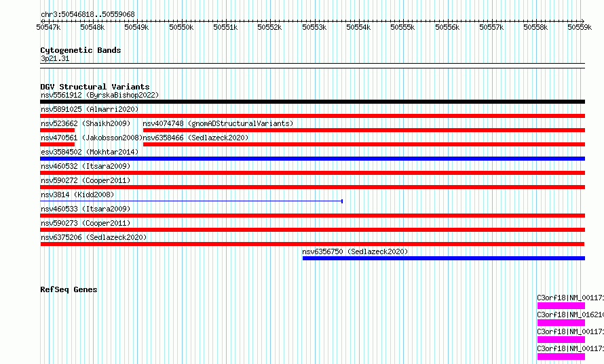
Task: Open nsv590273 (Cooper2011) label
Action: click(x=86, y=223)
